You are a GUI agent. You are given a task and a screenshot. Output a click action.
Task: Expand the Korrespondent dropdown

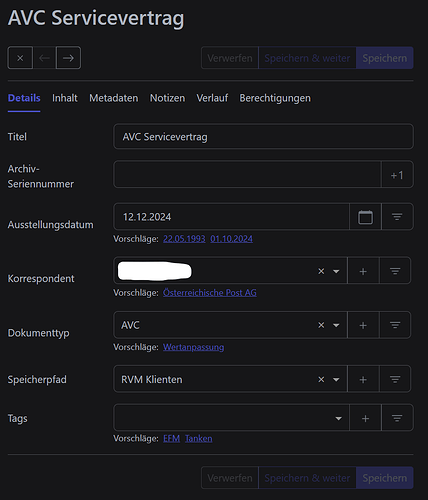pos(336,271)
